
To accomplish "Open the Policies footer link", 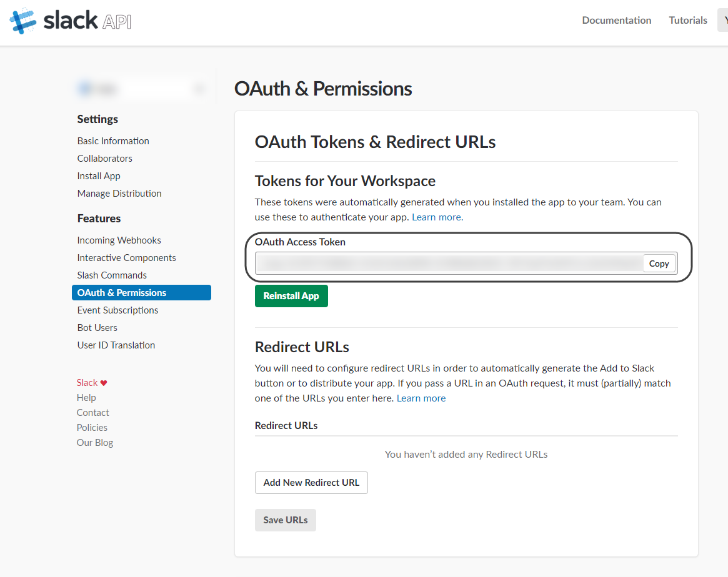I will 92,428.
